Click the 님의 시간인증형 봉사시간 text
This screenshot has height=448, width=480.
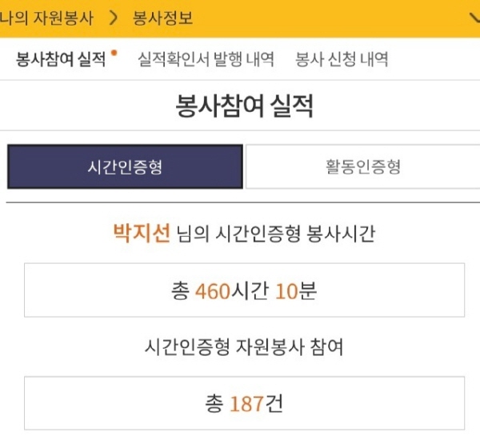tap(277, 234)
